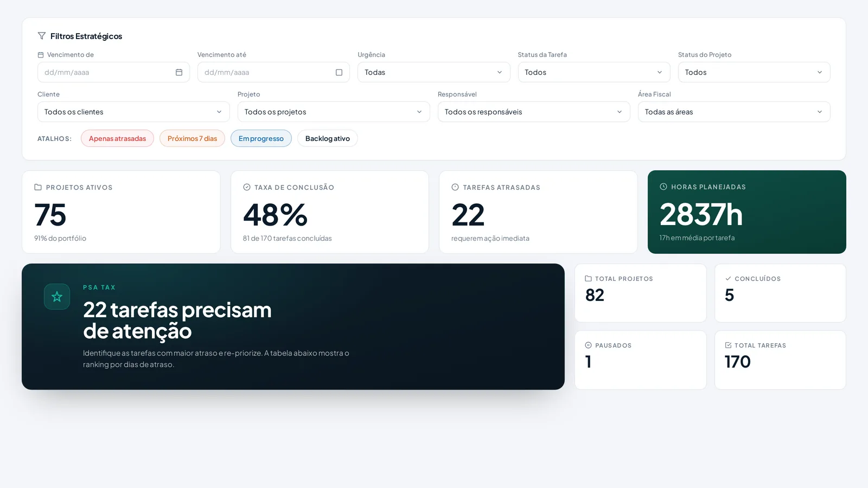Open the Urgência dropdown showing Todas
Screen dimensions: 868x488
(434, 72)
